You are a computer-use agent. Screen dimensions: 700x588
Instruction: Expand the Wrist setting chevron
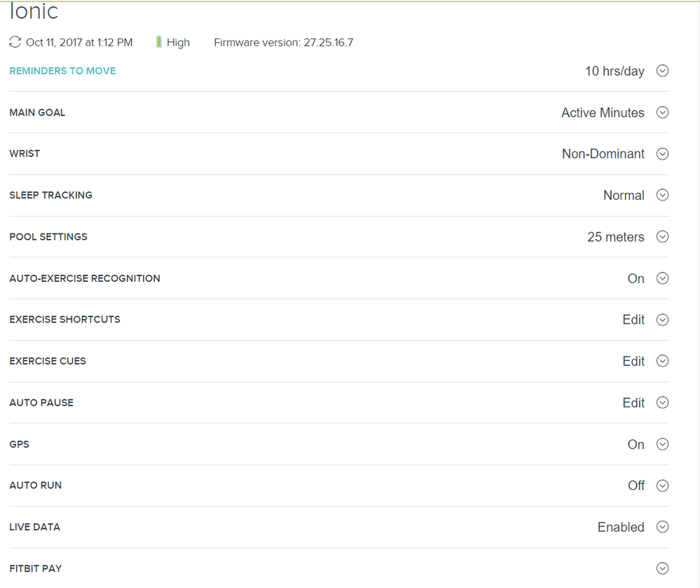click(662, 153)
